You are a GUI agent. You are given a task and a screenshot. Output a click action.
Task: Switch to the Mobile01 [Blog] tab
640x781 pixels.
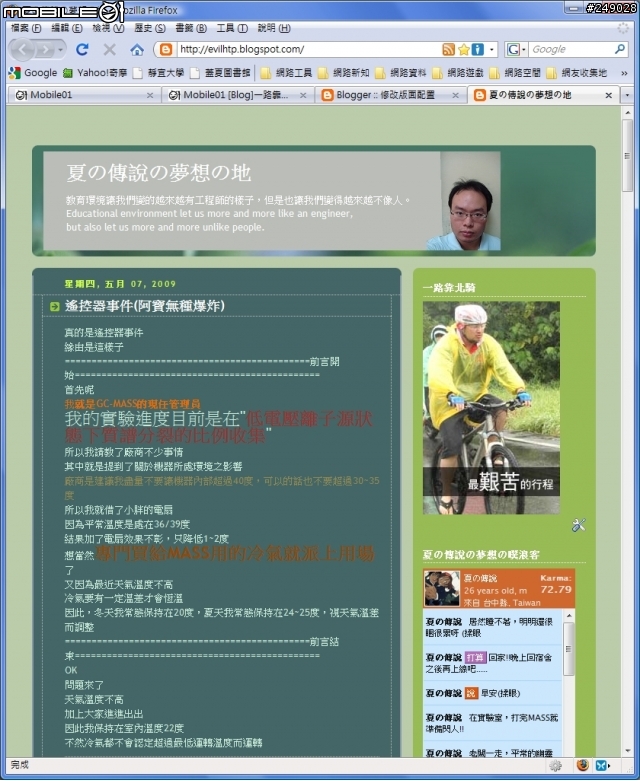tap(238, 95)
